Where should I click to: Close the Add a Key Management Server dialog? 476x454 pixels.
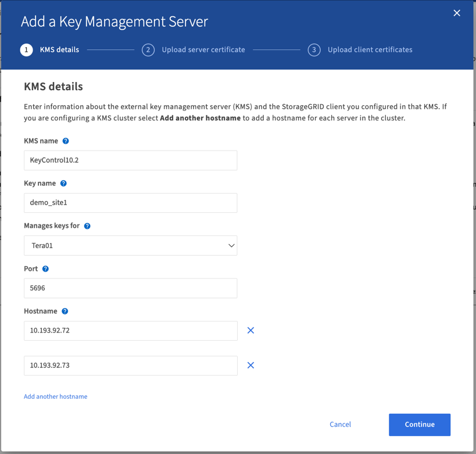pos(457,13)
